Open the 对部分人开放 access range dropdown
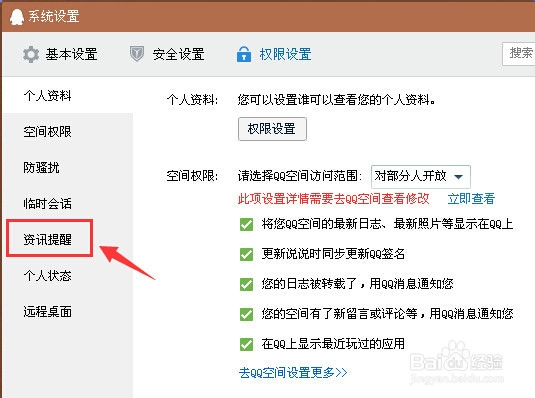The width and height of the screenshot is (535, 398). pyautogui.click(x=421, y=176)
